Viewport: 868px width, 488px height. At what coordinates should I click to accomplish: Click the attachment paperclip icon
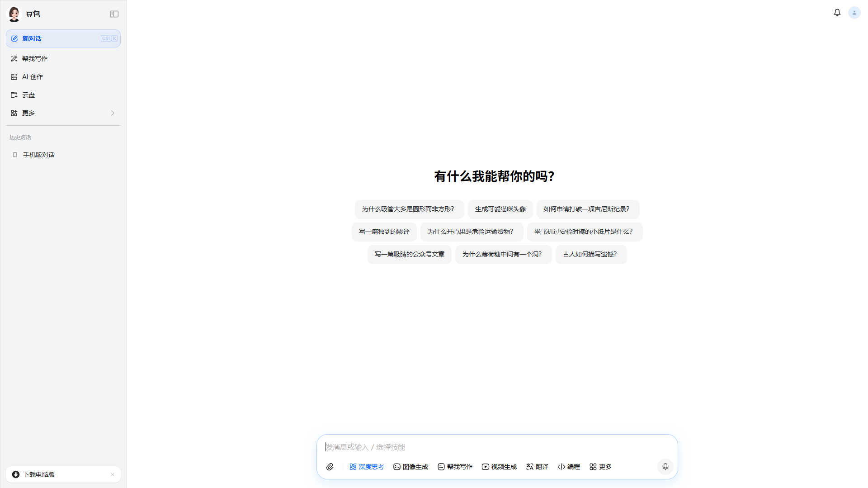point(330,466)
